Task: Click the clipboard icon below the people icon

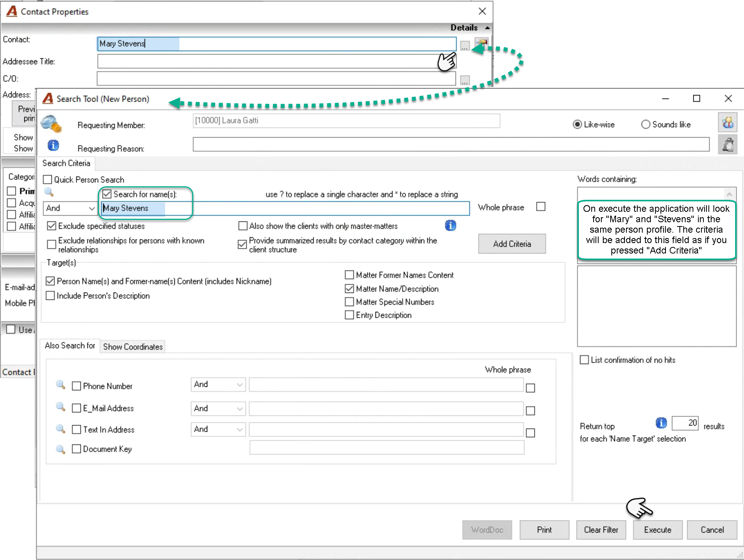Action: (727, 145)
